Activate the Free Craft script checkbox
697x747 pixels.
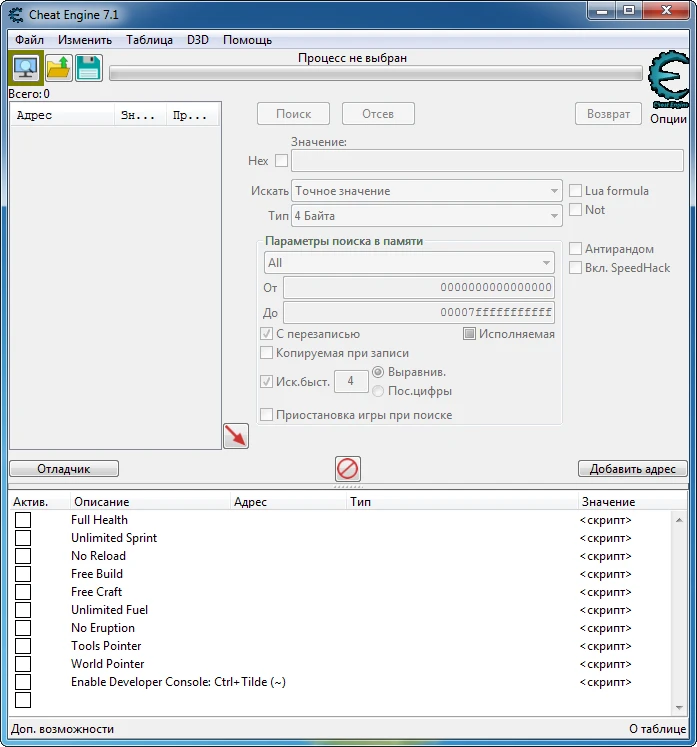click(23, 592)
